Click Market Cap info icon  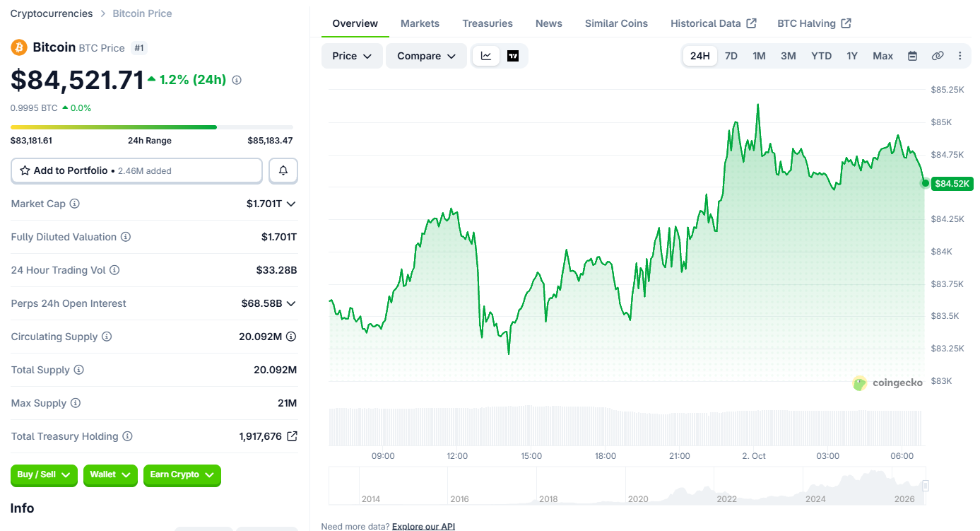pos(74,204)
